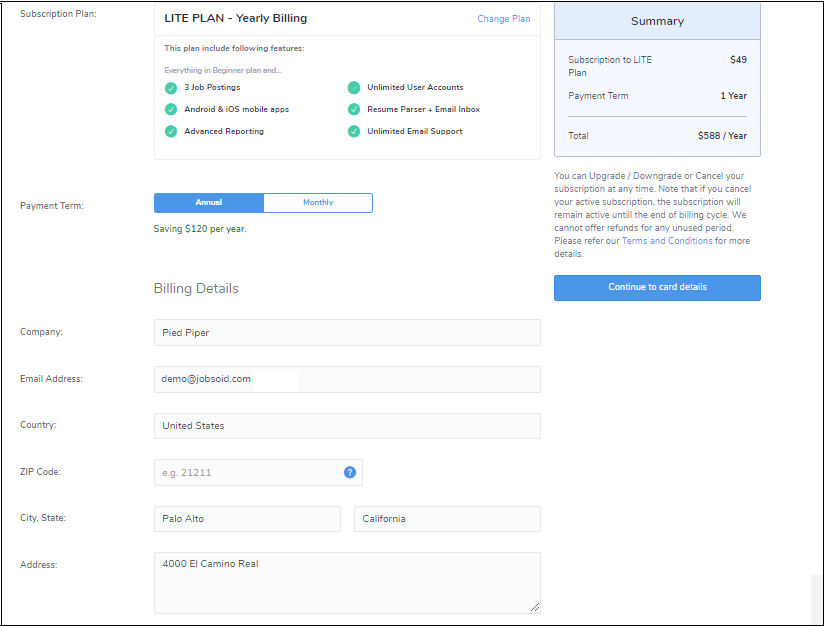
Task: Click checkmark icon beside Unlimited Email Support
Action: (354, 132)
